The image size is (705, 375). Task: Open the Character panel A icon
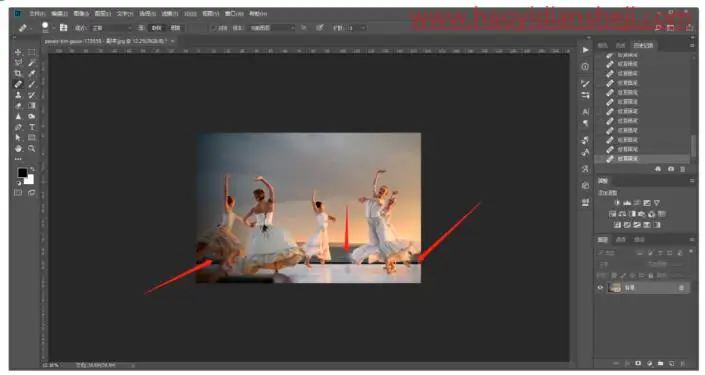585,111
